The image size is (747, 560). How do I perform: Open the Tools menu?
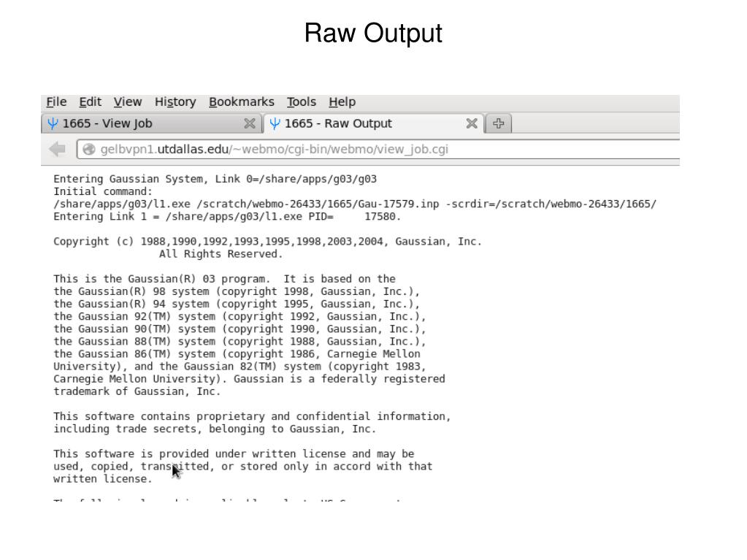(302, 102)
